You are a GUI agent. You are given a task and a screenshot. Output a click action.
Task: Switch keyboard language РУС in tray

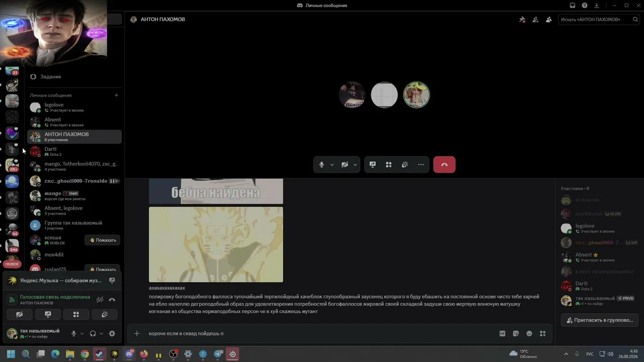[x=590, y=354]
